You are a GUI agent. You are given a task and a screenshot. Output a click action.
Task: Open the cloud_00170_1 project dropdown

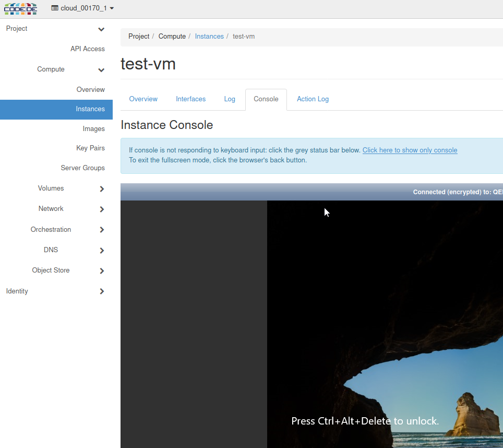[82, 8]
